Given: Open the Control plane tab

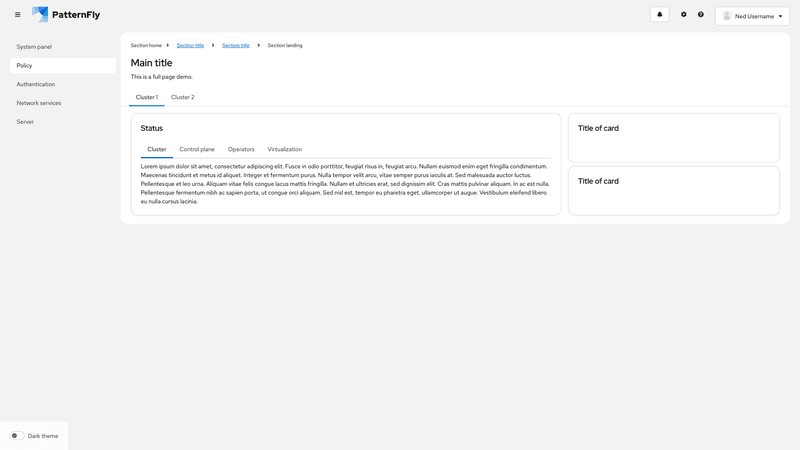Looking at the screenshot, I should click(197, 149).
